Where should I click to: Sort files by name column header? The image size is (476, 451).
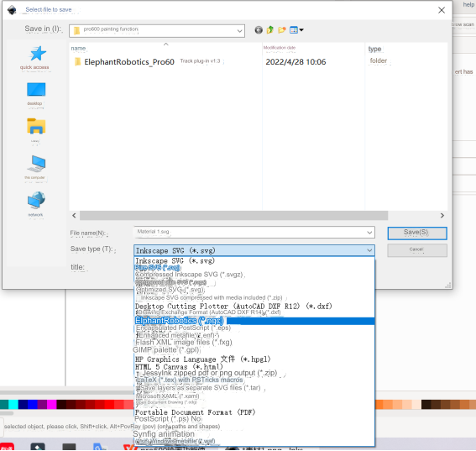[x=78, y=48]
